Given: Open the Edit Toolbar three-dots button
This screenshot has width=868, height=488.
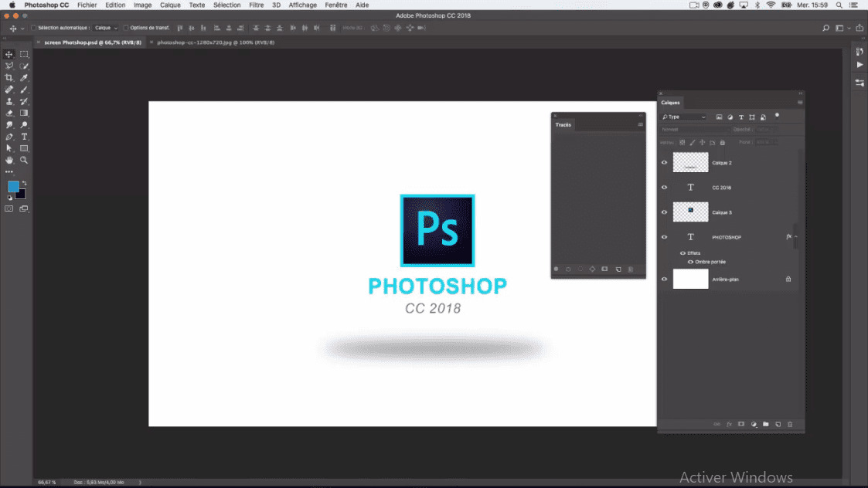Looking at the screenshot, I should click(x=9, y=172).
